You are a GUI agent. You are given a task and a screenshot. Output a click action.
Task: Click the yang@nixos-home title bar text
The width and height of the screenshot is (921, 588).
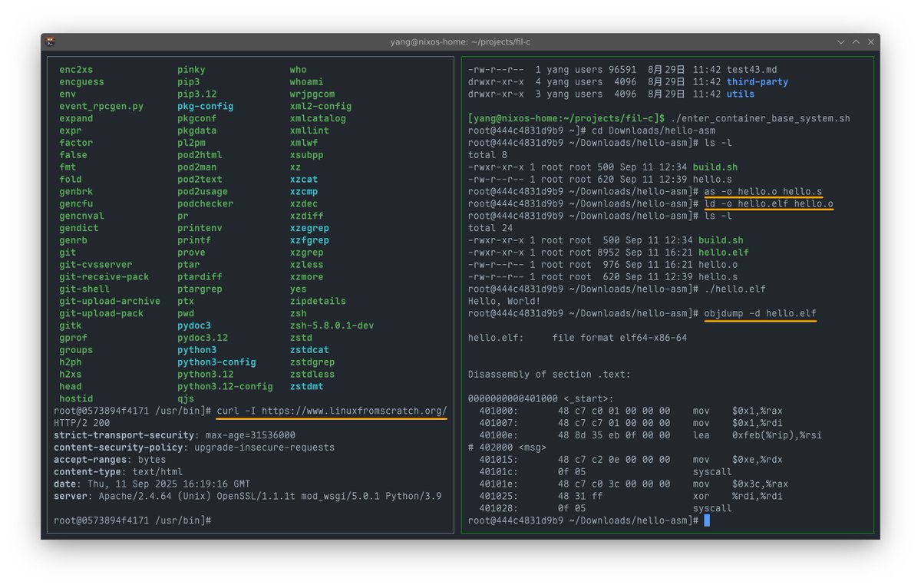click(464, 41)
